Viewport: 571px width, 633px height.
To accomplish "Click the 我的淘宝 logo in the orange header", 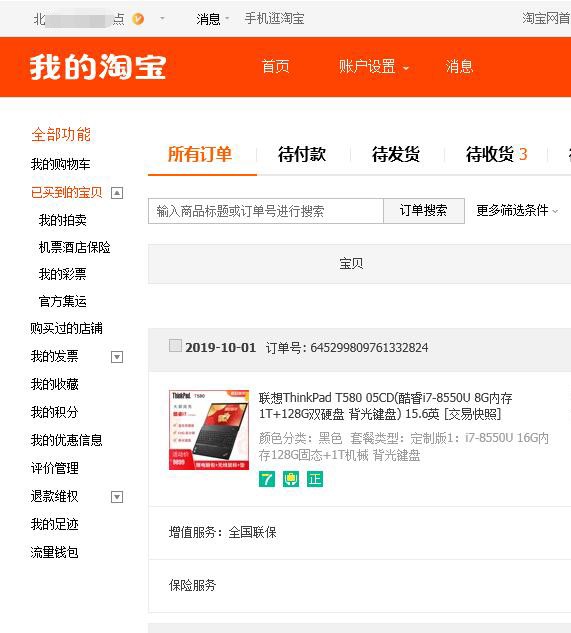I will 98,67.
